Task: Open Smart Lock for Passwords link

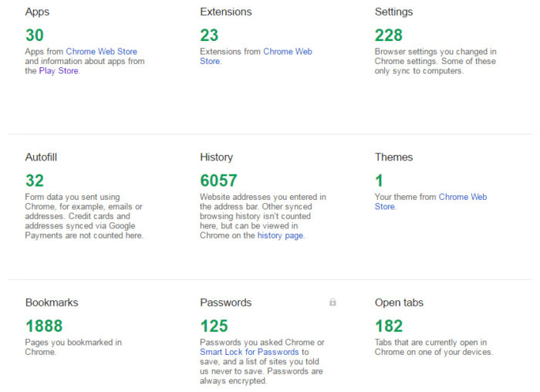Action: [x=249, y=352]
